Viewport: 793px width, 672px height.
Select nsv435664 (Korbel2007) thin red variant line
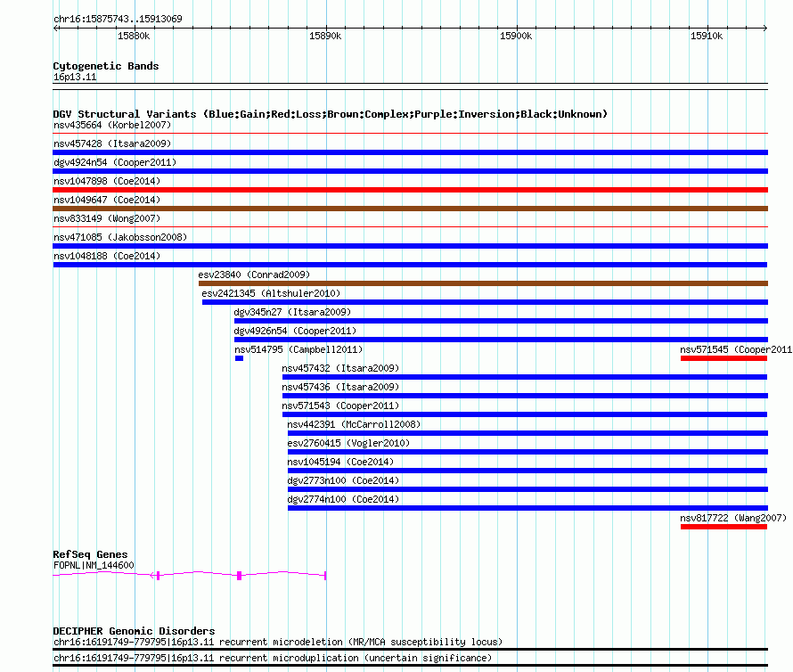(410, 134)
